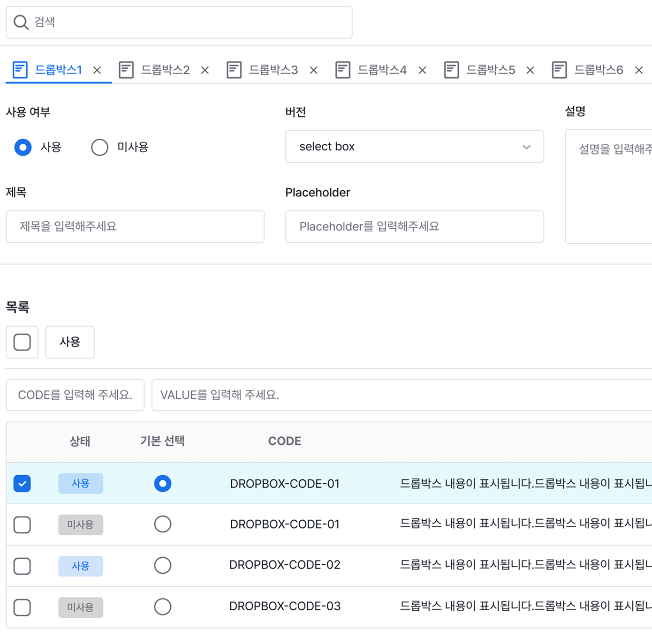
Task: Uncheck the highlighted DROPBOX-CODE-01 row checkbox
Action: (22, 484)
